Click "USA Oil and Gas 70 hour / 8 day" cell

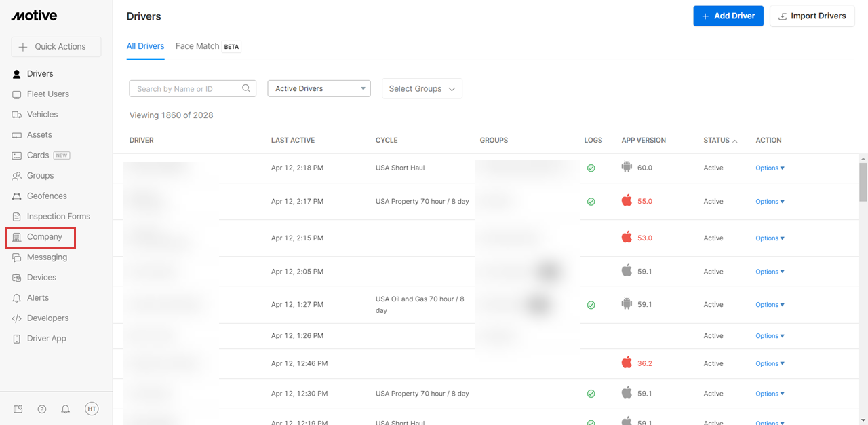pyautogui.click(x=420, y=305)
